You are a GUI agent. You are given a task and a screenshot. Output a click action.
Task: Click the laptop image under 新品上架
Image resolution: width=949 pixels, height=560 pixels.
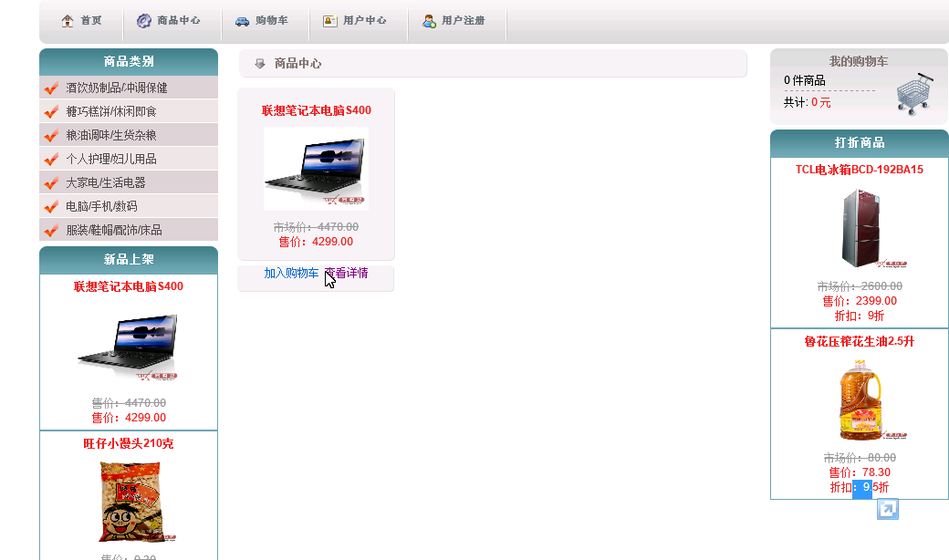[x=129, y=346]
